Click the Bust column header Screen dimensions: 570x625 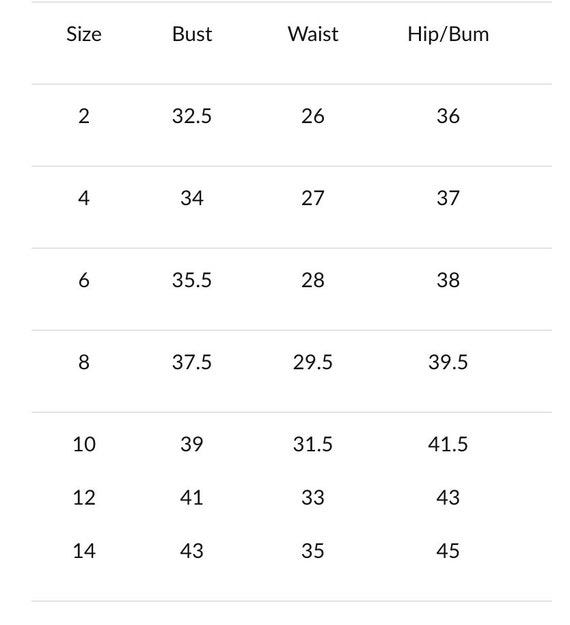pyautogui.click(x=192, y=34)
